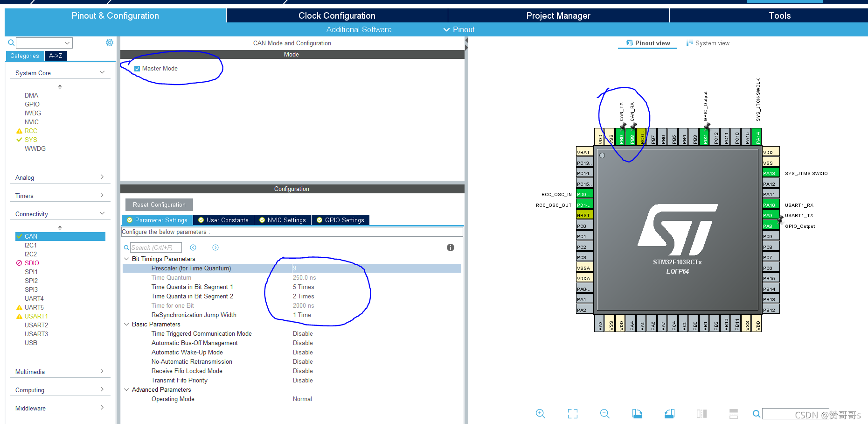Click the pin search input field
This screenshot has height=424, width=868.
(796, 414)
